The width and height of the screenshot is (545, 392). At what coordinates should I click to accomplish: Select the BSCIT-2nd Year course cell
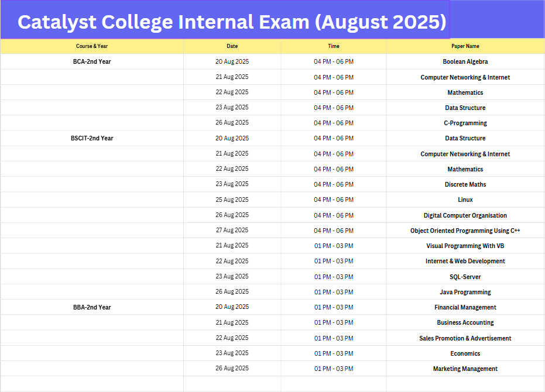92,138
